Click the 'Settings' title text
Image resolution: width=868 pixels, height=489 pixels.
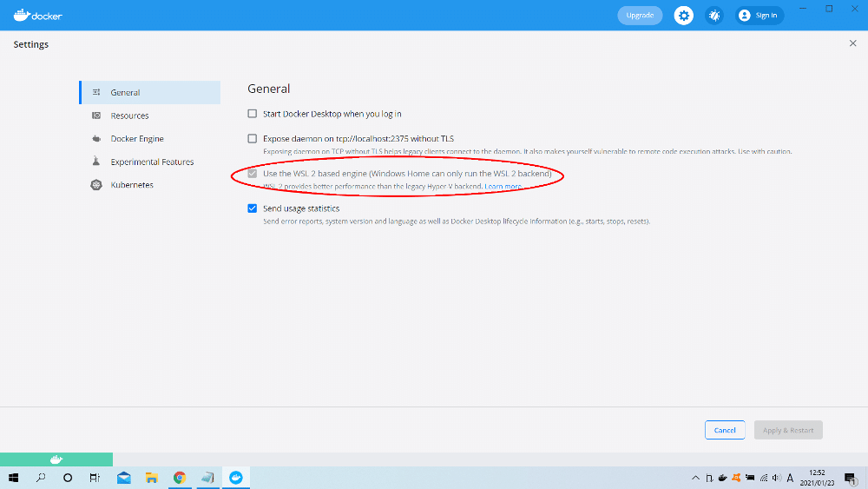[x=31, y=44]
